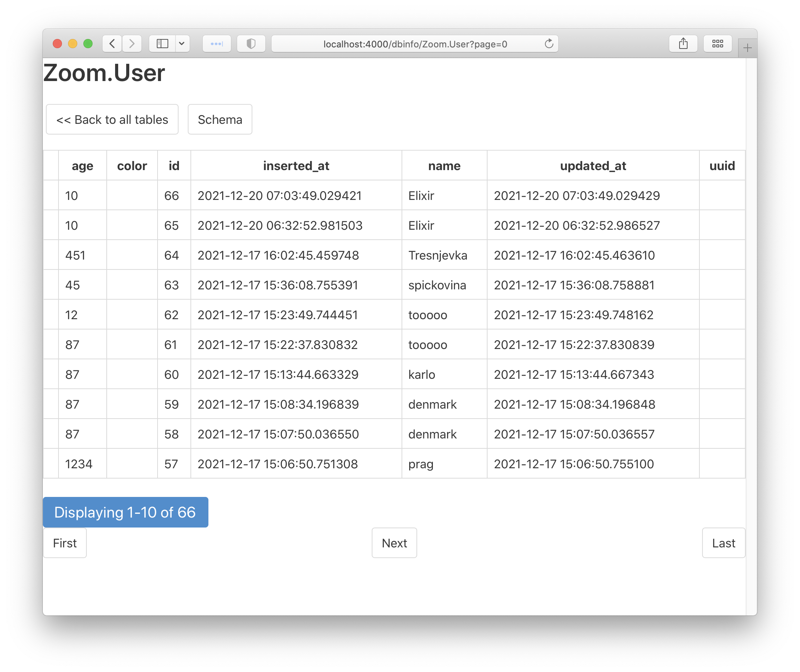This screenshot has height=672, width=800.
Task: Click the localhost address bar
Action: click(x=415, y=44)
